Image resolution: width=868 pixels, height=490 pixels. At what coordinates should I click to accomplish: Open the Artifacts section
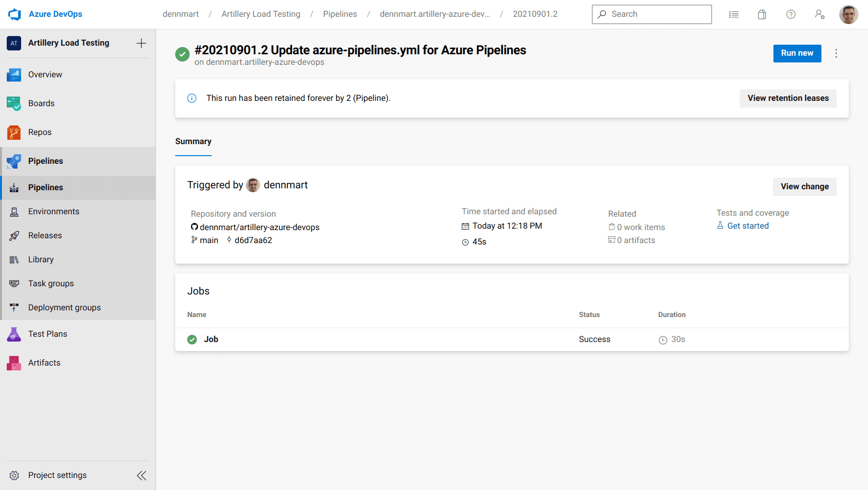(44, 363)
